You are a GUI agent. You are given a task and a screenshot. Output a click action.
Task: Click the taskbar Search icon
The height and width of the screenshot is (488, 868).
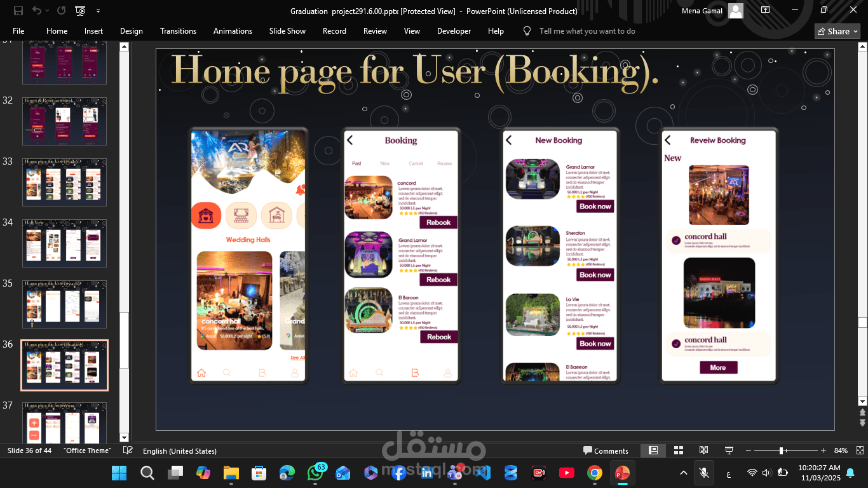click(147, 473)
